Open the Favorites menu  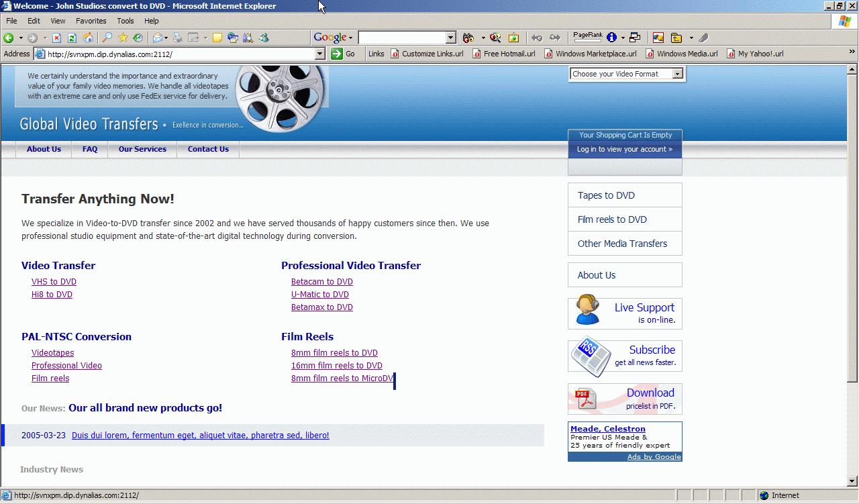91,21
